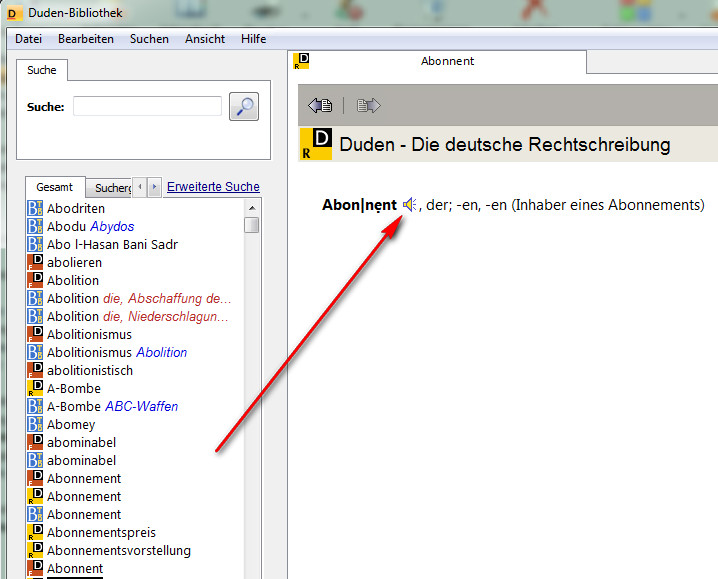The image size is (718, 579).
Task: Click the yellow icon beside Abonnementspreis
Action: (35, 532)
